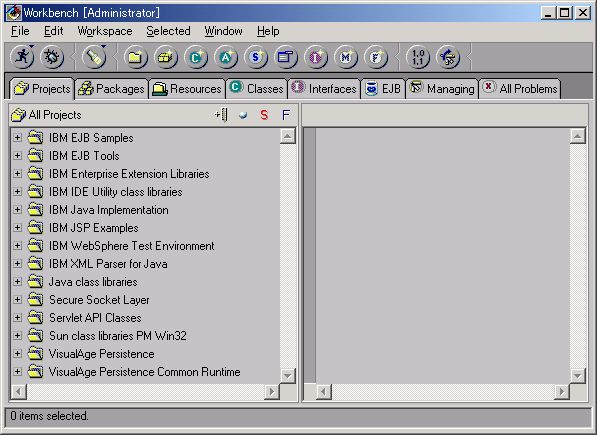The height and width of the screenshot is (435, 597).
Task: Expand the IBM EJB Tools project
Action: tap(18, 155)
